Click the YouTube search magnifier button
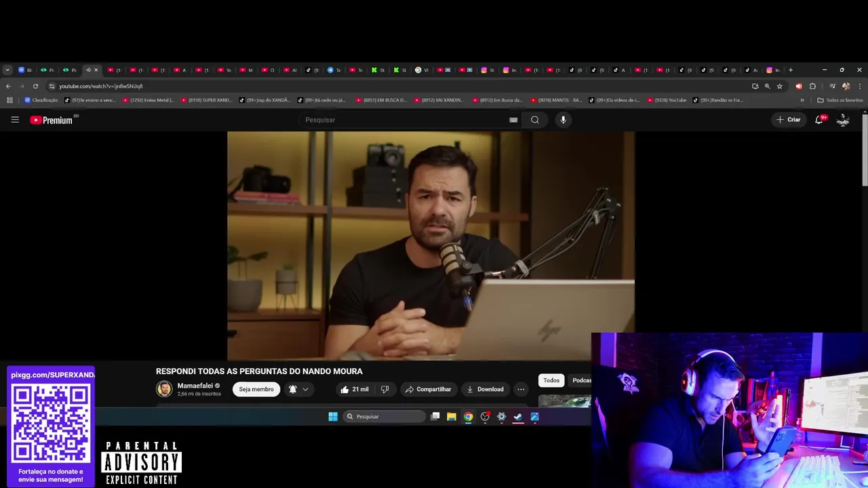Viewport: 868px width, 488px height. (x=535, y=120)
